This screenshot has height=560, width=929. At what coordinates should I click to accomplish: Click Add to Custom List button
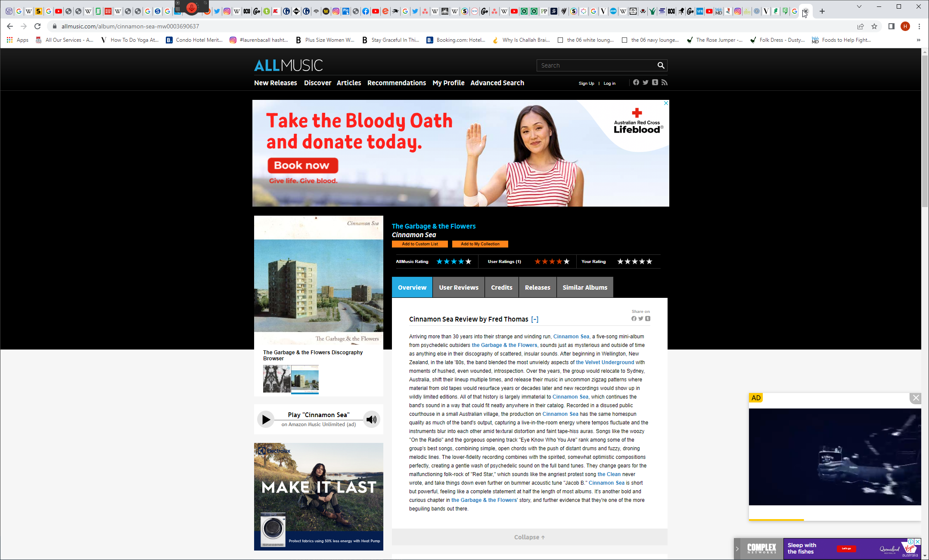(420, 244)
